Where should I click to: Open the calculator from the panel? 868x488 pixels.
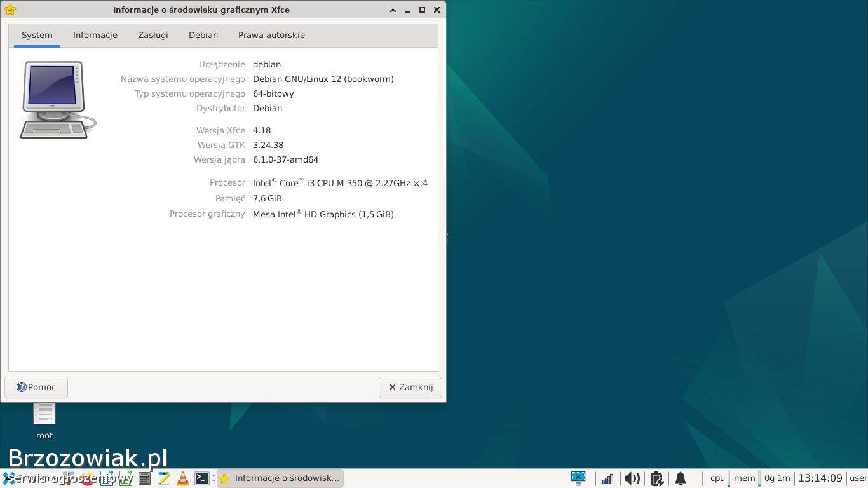tap(145, 478)
